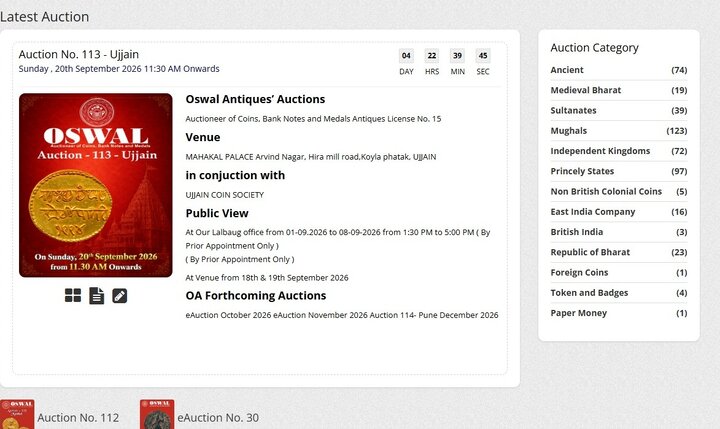This screenshot has width=720, height=429.
Task: Click the Mughals count (123)
Action: pos(676,130)
